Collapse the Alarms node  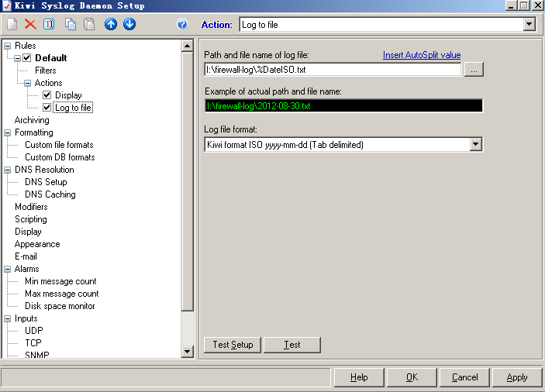pyautogui.click(x=7, y=269)
